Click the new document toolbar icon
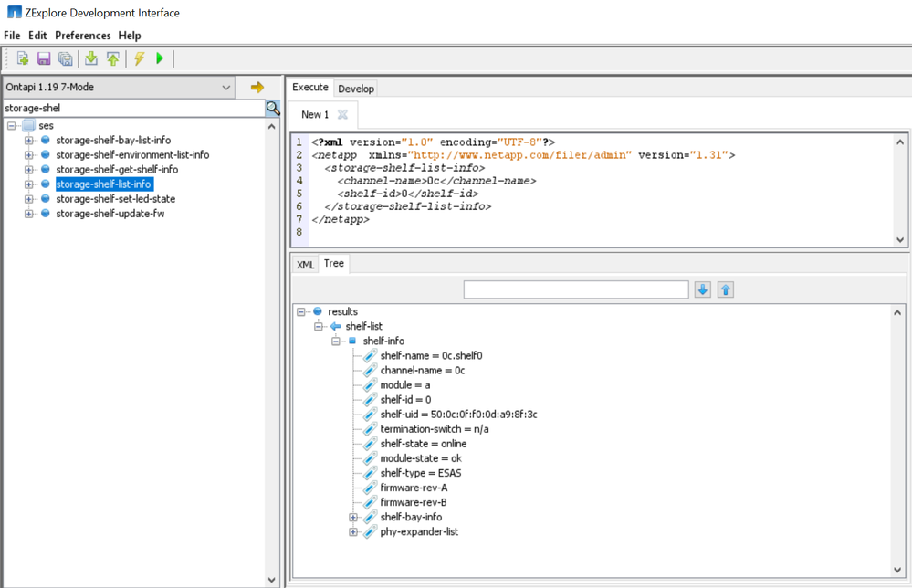The width and height of the screenshot is (912, 588). tap(23, 59)
